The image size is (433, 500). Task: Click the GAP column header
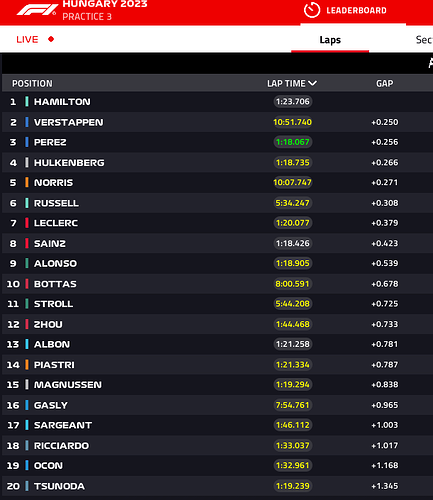coord(385,83)
